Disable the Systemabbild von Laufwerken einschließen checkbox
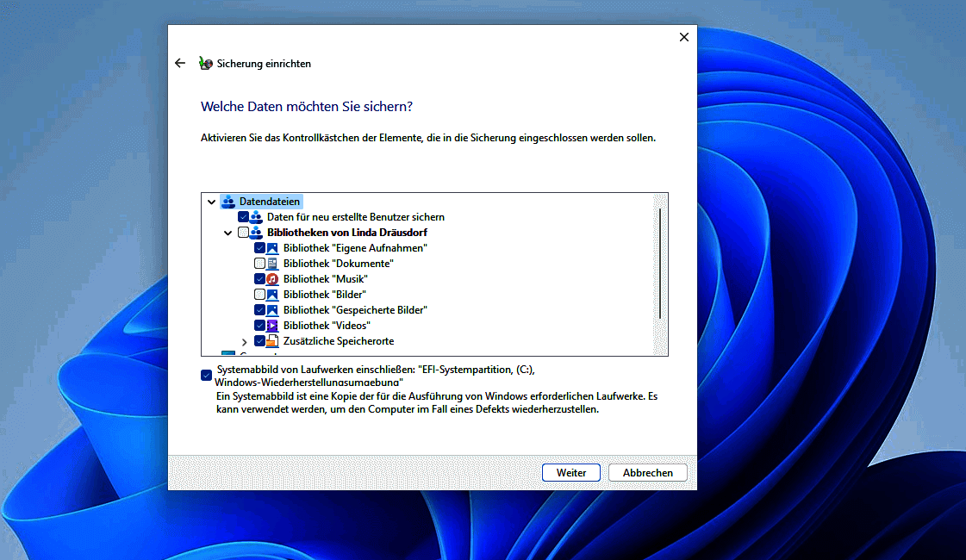The image size is (966, 560). [x=206, y=375]
